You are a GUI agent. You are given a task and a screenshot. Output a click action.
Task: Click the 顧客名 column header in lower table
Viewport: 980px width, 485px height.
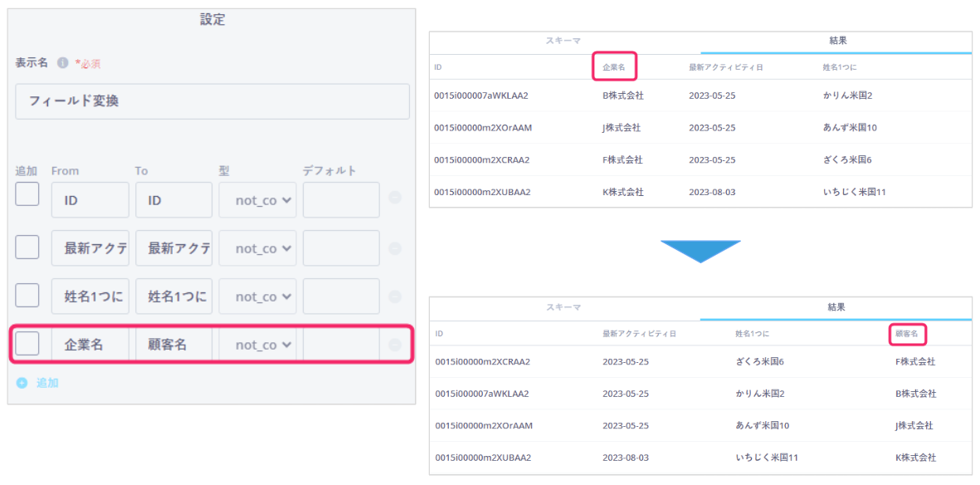click(906, 334)
